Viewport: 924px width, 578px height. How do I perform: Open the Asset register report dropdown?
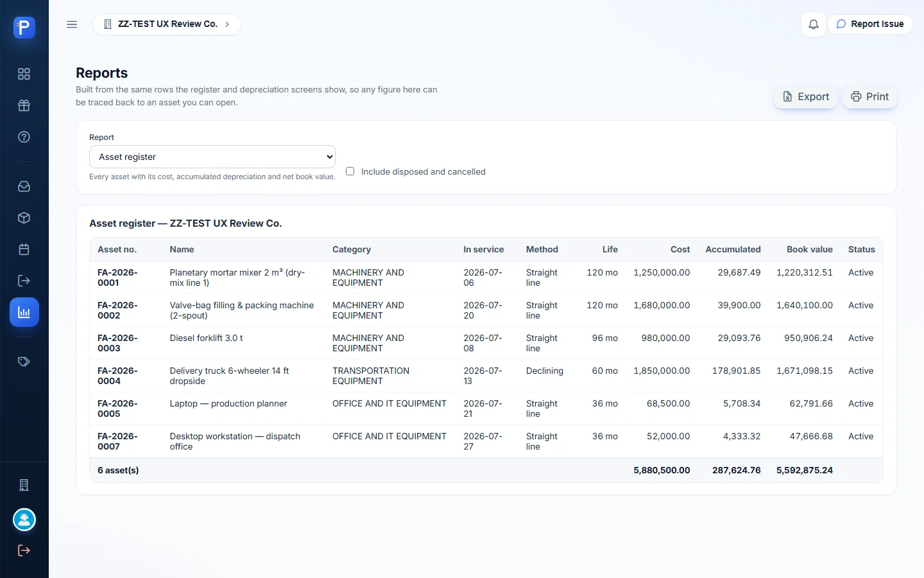[212, 157]
